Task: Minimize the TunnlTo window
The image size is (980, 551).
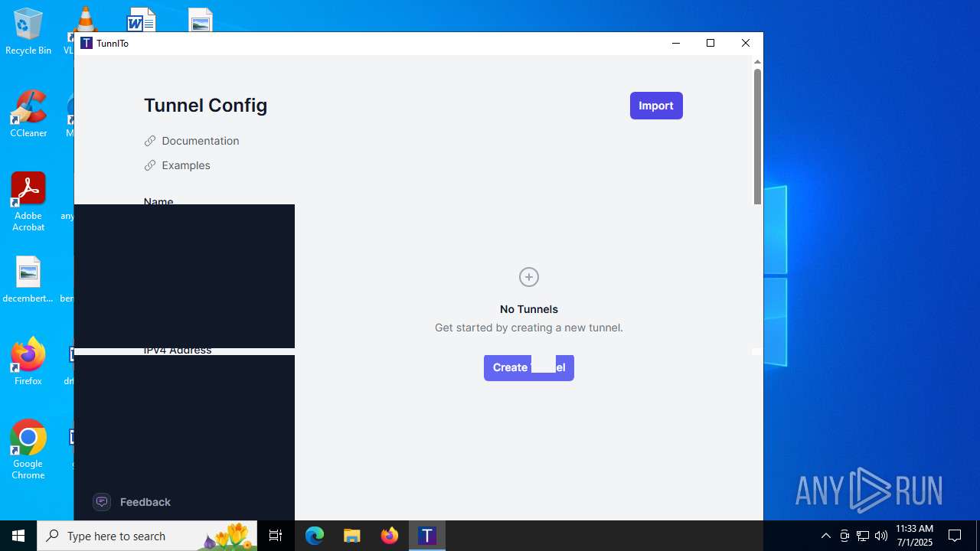Action: coord(676,44)
